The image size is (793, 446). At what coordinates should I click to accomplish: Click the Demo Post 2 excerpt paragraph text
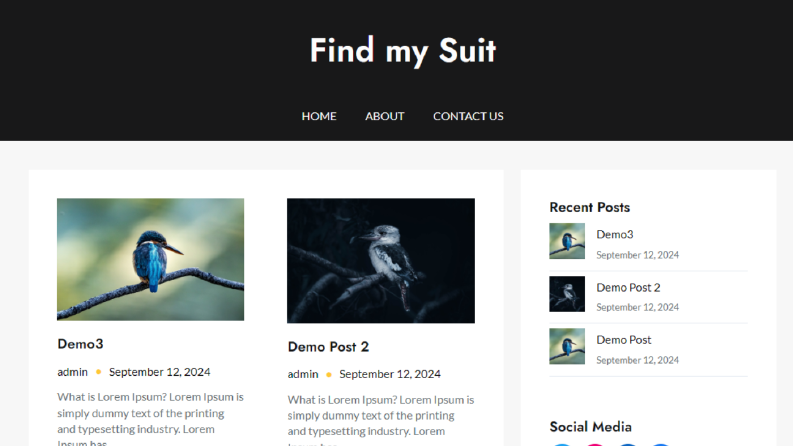click(x=381, y=420)
